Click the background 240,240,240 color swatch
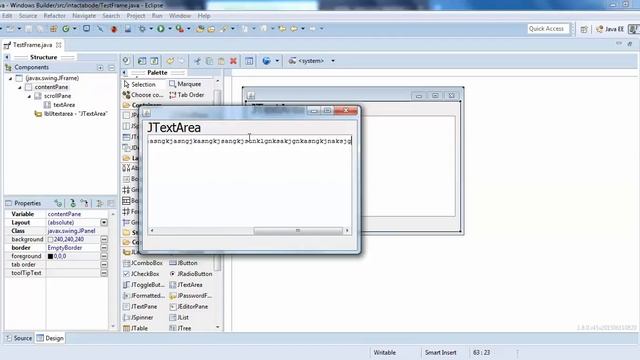Screen dimensions: 640x360 coord(50,240)
